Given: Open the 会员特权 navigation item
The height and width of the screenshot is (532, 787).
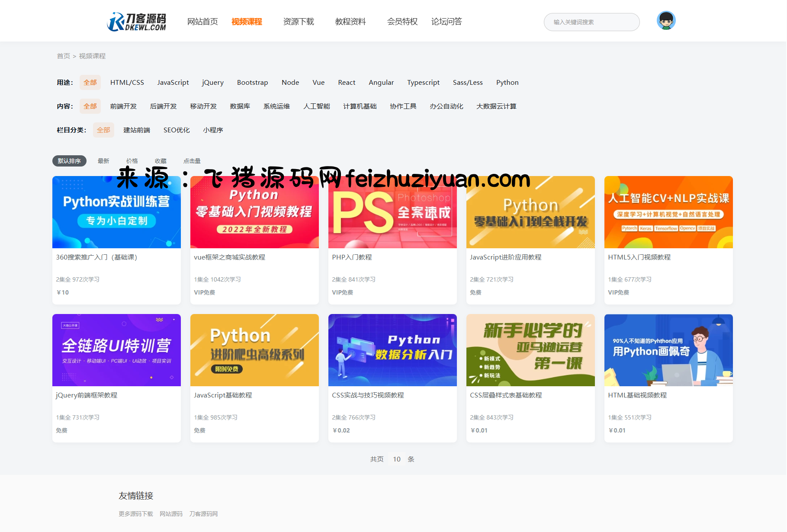Looking at the screenshot, I should pyautogui.click(x=402, y=22).
